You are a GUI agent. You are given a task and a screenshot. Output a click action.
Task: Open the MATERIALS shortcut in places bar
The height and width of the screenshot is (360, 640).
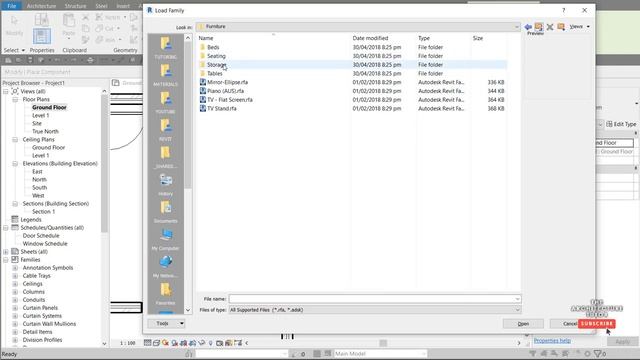[165, 75]
